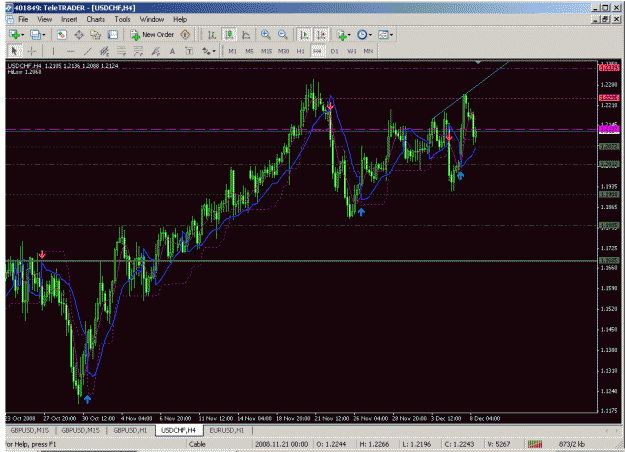The width and height of the screenshot is (625, 452).
Task: Click the chart shift triangle marker
Action: tap(478, 62)
